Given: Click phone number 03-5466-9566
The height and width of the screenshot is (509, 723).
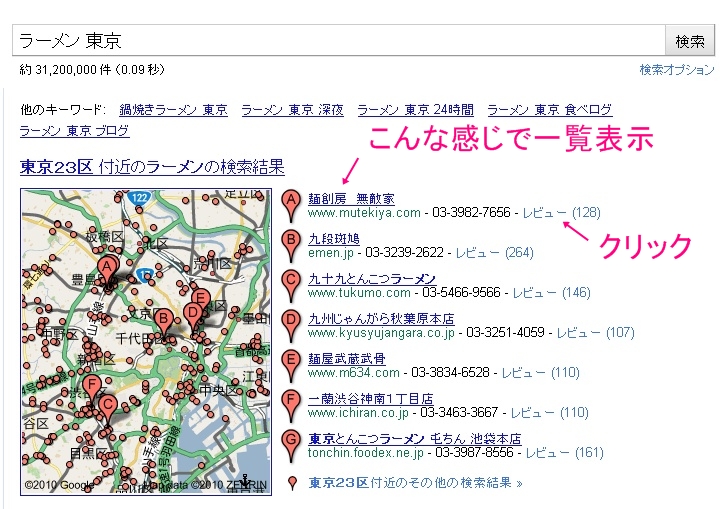Looking at the screenshot, I should 461,293.
